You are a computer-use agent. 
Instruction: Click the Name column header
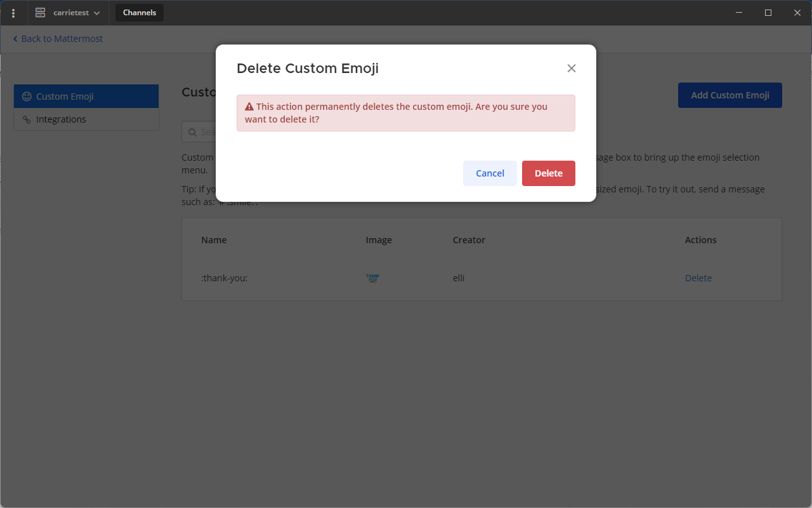[x=214, y=240]
